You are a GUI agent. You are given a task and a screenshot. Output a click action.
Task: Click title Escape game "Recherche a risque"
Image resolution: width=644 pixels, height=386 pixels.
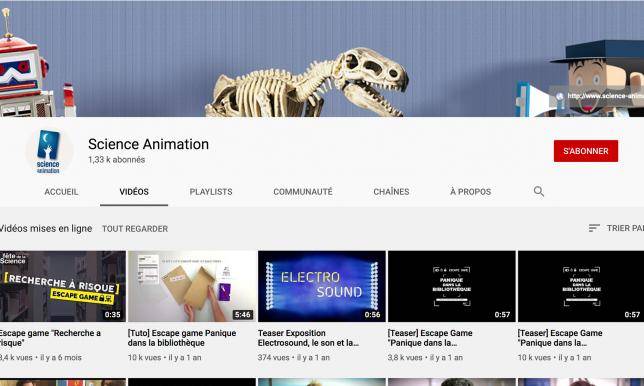(x=50, y=338)
